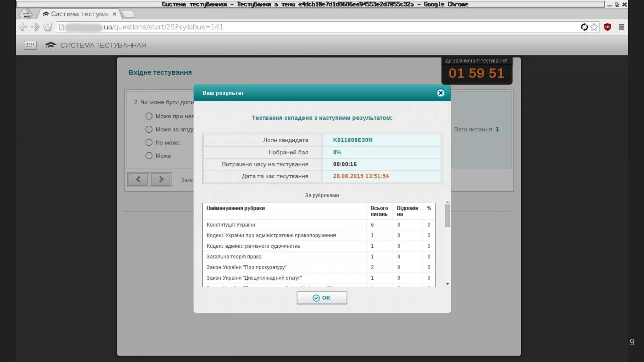Select the 'Може.' radio option
Image resolution: width=644 pixels, height=362 pixels.
pyautogui.click(x=149, y=156)
